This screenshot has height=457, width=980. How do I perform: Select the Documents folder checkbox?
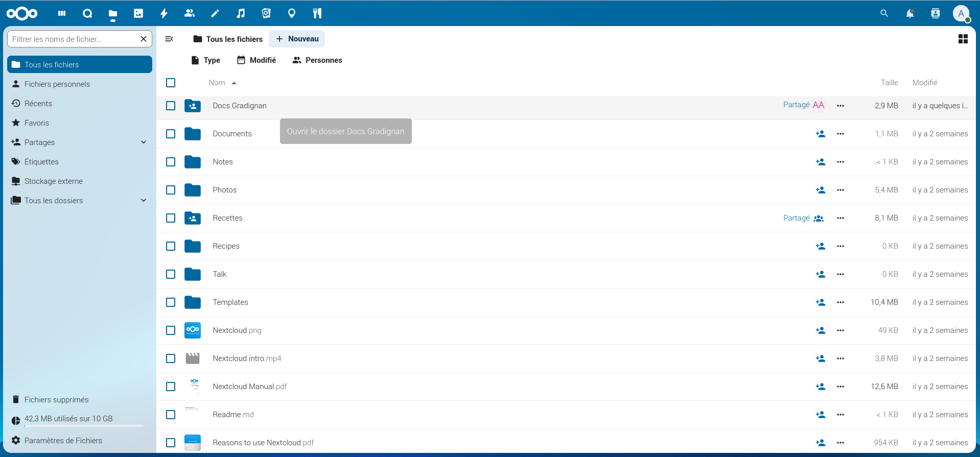171,134
